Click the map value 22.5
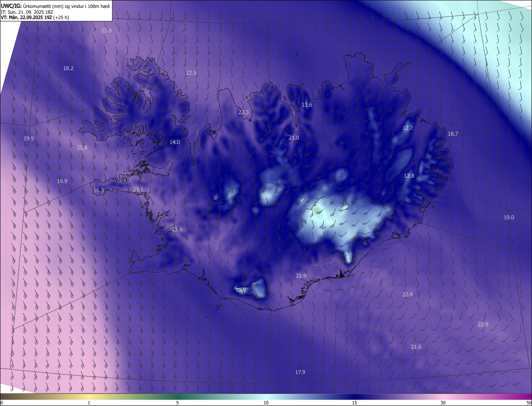The width and height of the screenshot is (532, 406). (x=191, y=73)
